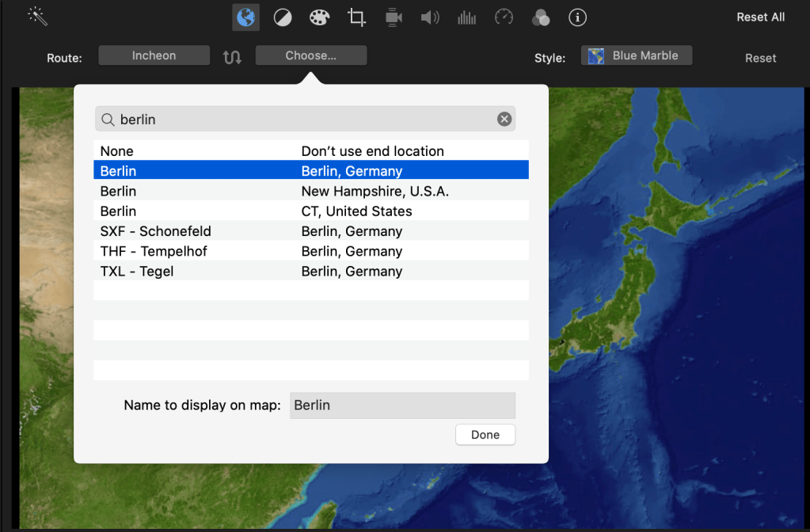Swap route start and end locations
Viewport: 810px width, 532px height.
click(x=232, y=57)
